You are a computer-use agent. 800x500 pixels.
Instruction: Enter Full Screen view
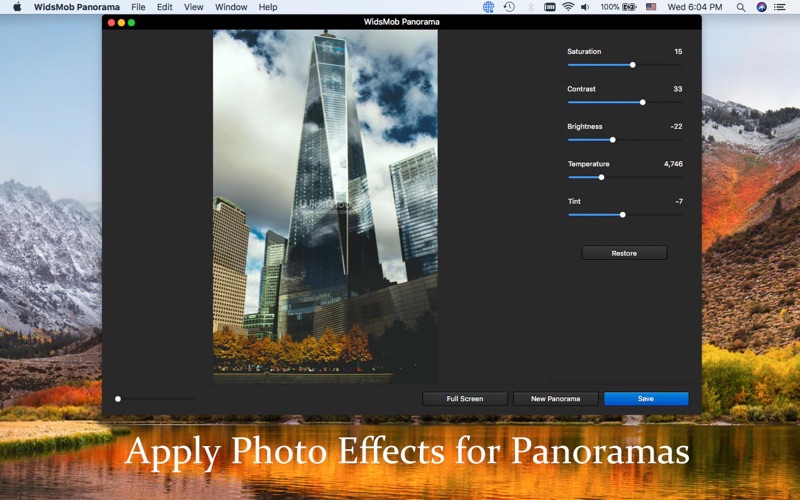(x=465, y=399)
